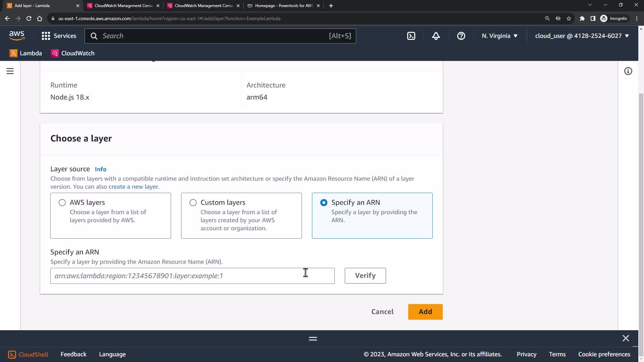Select the Specify an ARN radio option
Viewport: 644px width, 362px height.
coord(324,202)
